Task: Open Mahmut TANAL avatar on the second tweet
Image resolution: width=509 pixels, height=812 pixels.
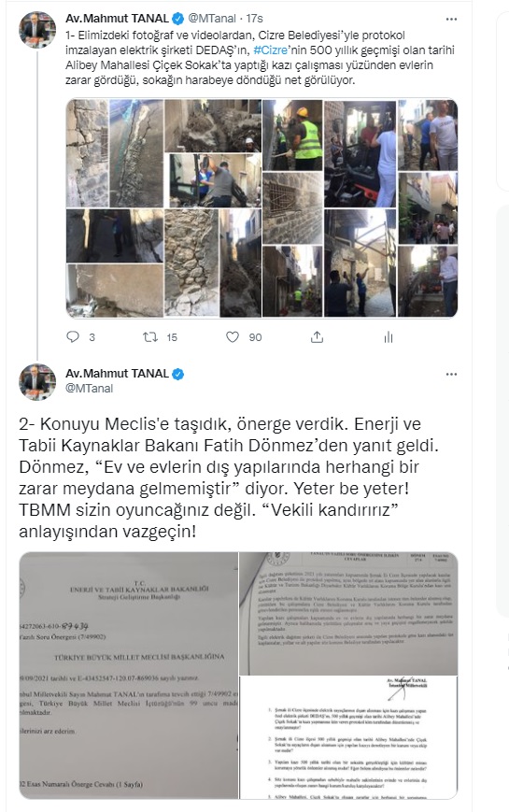Action: (x=37, y=382)
